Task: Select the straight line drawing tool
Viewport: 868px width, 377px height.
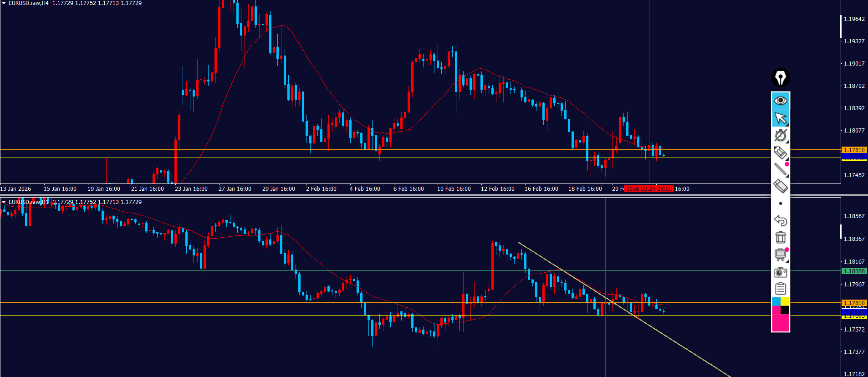Action: coord(780,169)
